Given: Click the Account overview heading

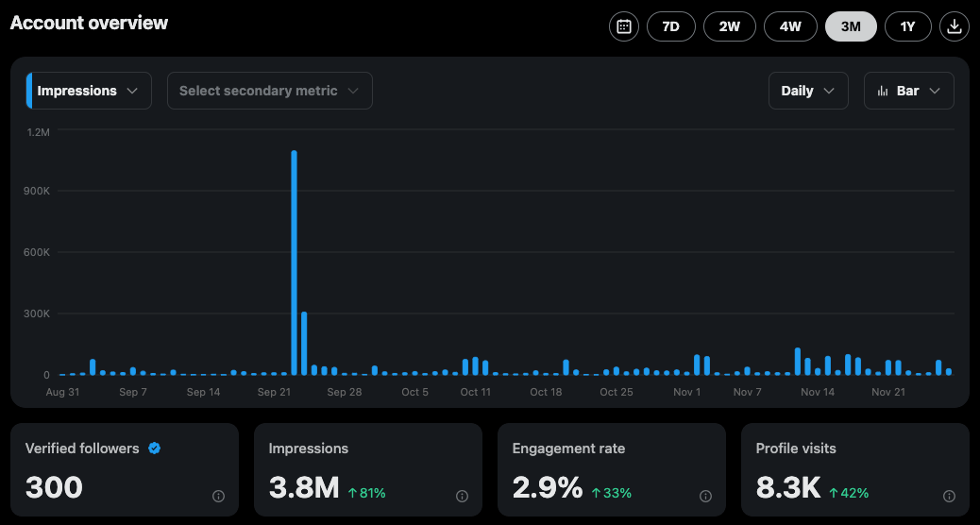Looking at the screenshot, I should (x=89, y=23).
